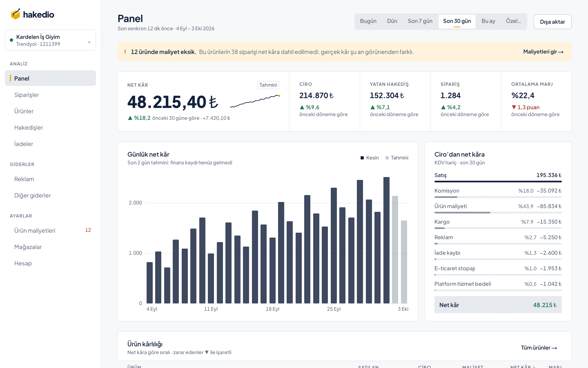Select the Son 7 gün range
This screenshot has height=368, width=588.
(420, 21)
